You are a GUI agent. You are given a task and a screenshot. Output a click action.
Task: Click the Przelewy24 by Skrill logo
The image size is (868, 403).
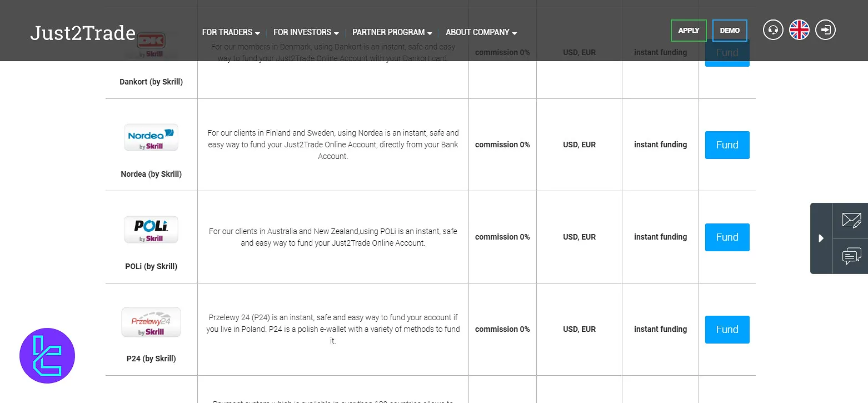151,322
